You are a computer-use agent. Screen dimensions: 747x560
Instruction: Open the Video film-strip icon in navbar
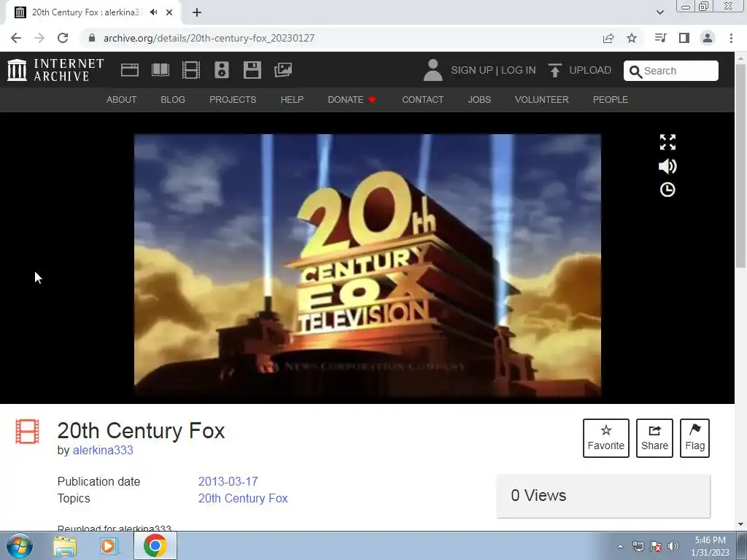click(x=191, y=70)
